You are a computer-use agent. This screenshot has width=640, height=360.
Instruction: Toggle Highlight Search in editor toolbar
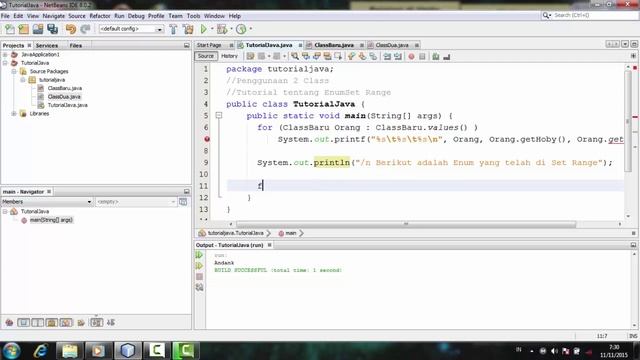tap(327, 56)
